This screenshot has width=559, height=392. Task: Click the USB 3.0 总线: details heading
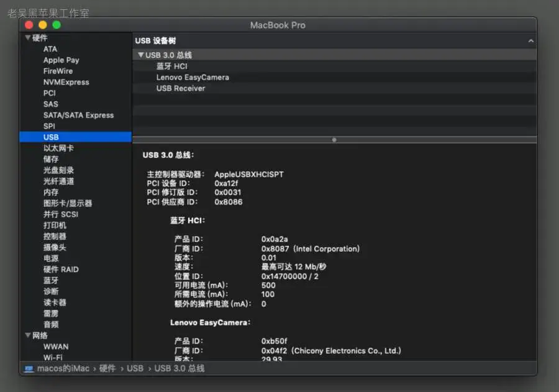[x=168, y=155]
